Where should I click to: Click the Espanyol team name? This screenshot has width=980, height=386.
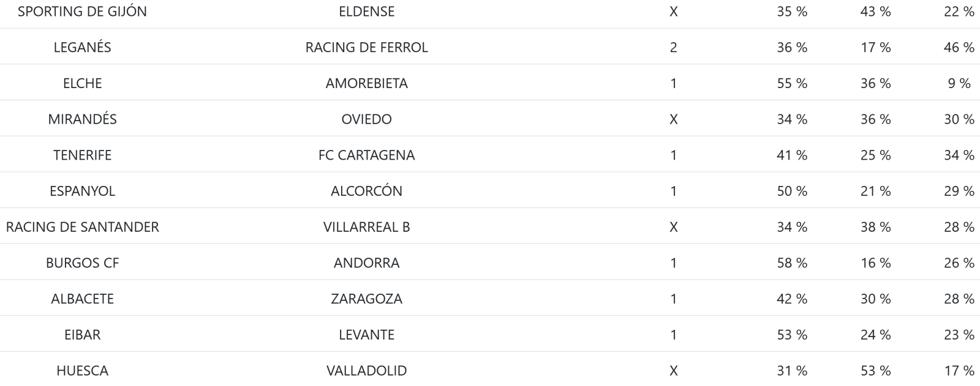82,191
